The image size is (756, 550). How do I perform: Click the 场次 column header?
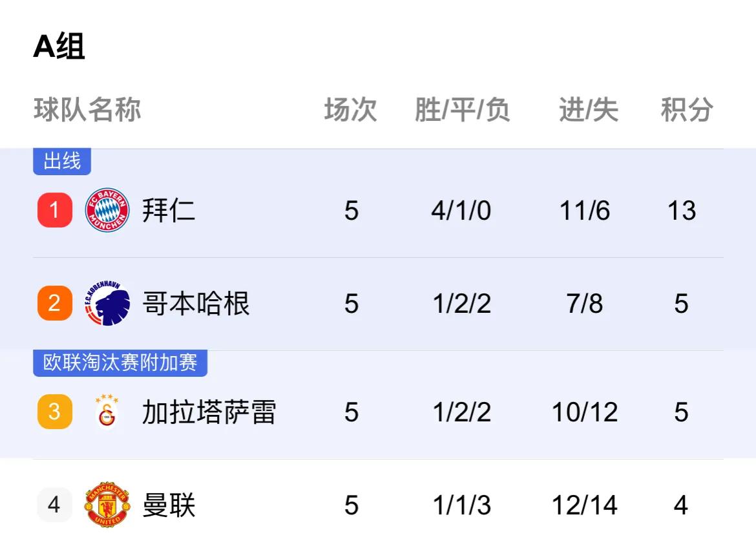pyautogui.click(x=350, y=109)
